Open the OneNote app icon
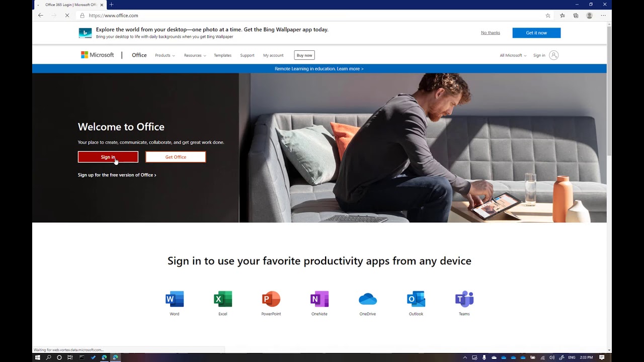Viewport: 644px width, 362px height. tap(319, 299)
